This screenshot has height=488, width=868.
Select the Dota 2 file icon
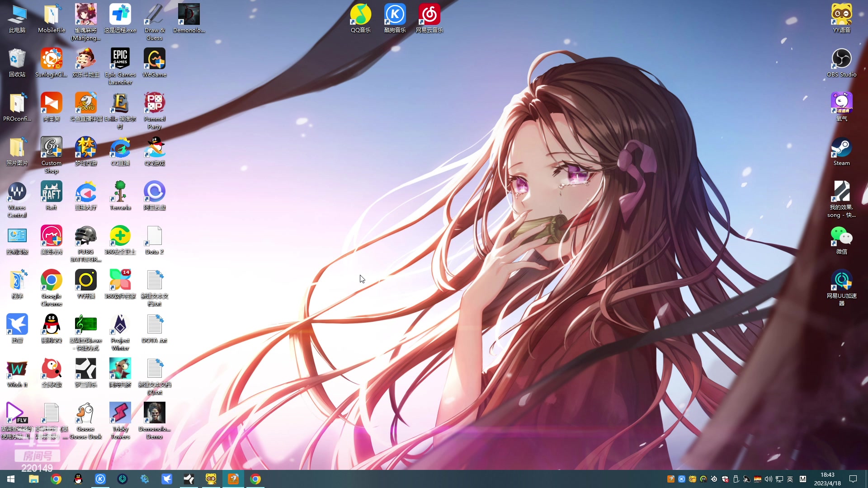point(155,240)
